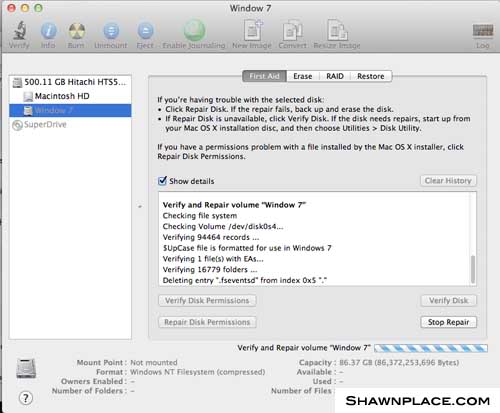Screen dimensions: 500x413
Task: Click the striped repair progress bar
Action: 431,348
